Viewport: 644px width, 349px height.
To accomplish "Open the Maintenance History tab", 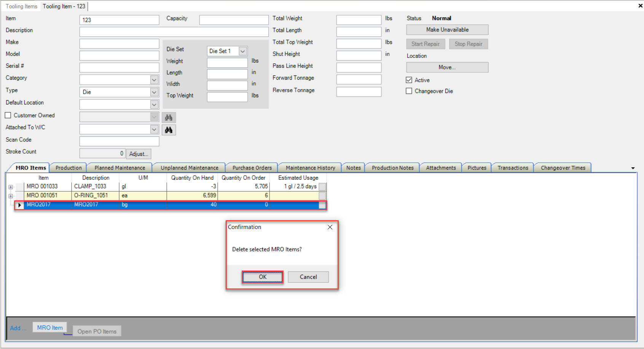I will [x=311, y=168].
